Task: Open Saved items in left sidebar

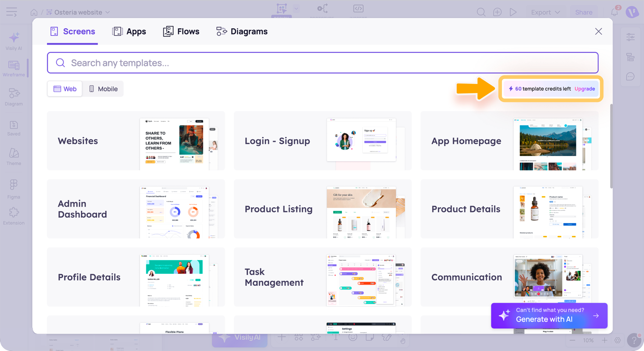Action: pyautogui.click(x=14, y=128)
